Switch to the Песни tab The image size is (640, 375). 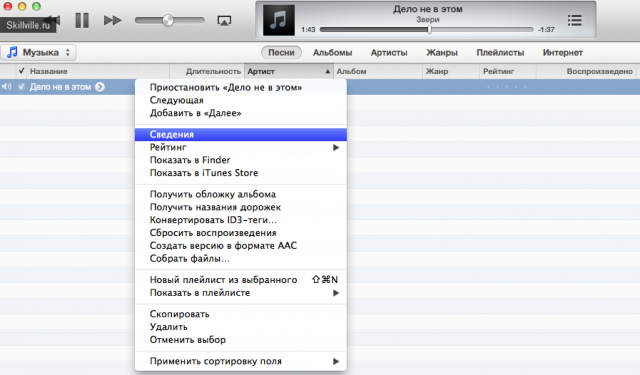(281, 53)
